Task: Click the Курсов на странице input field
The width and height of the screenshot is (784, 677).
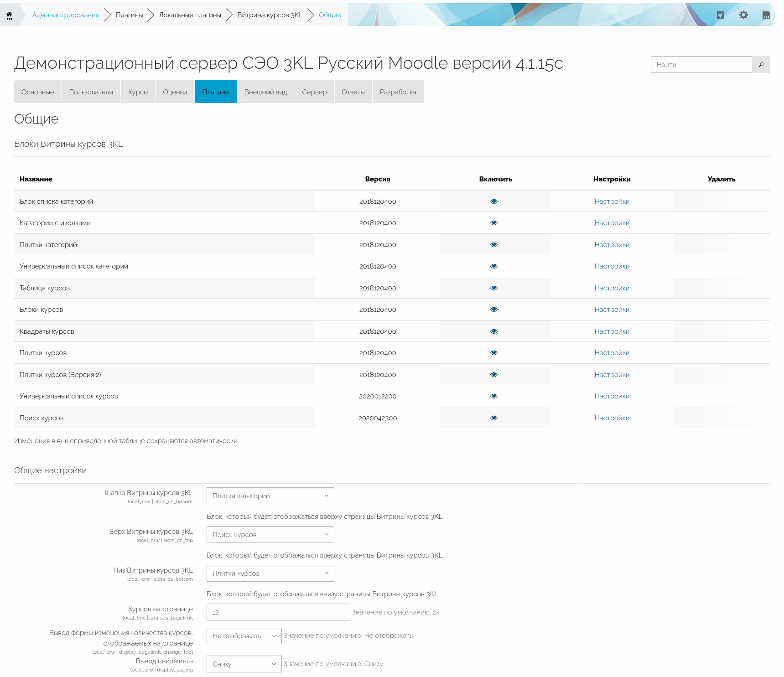Action: coord(278,612)
